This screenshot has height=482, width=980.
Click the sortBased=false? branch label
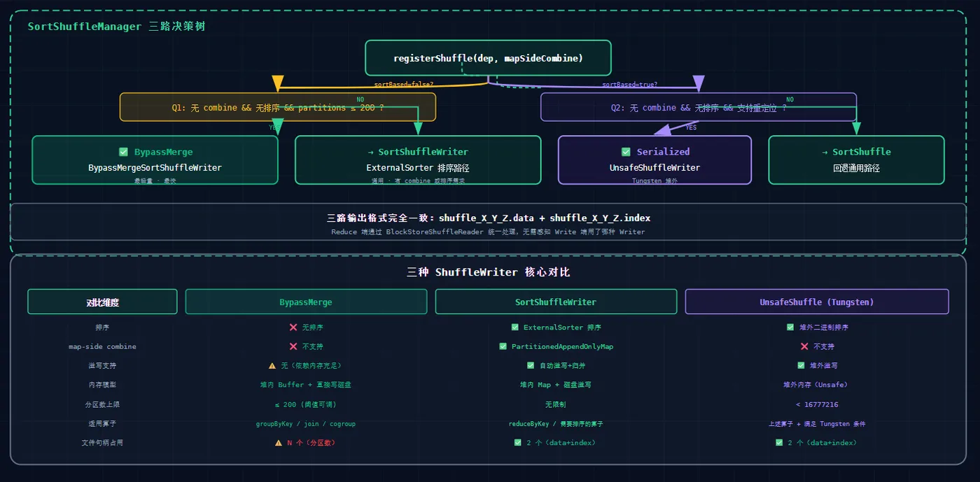404,85
